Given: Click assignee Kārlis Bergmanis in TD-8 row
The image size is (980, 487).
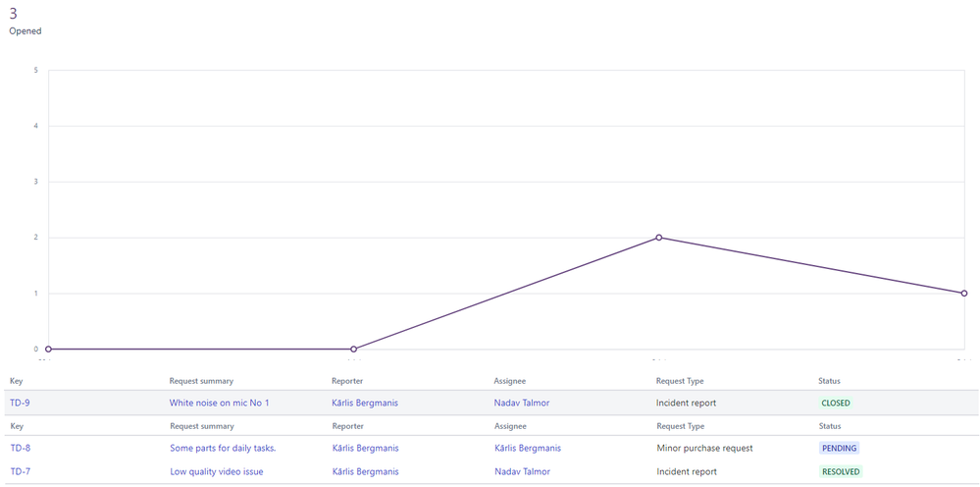Looking at the screenshot, I should (x=528, y=449).
